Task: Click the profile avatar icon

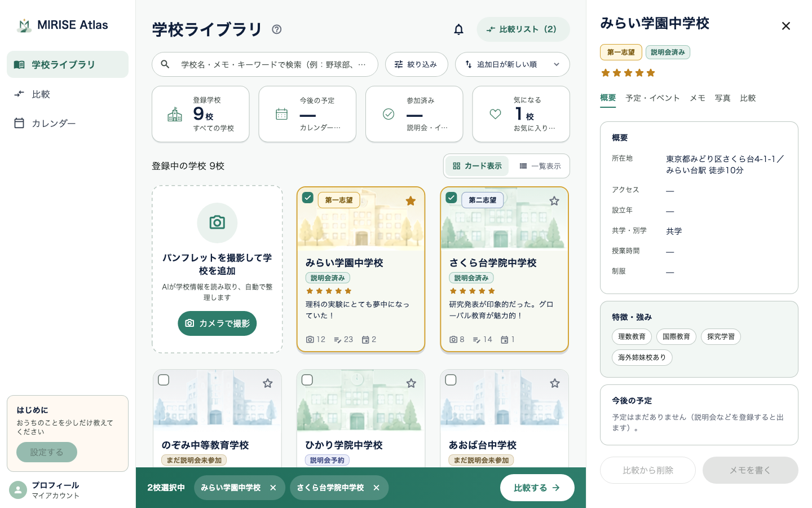Action: coord(18,490)
